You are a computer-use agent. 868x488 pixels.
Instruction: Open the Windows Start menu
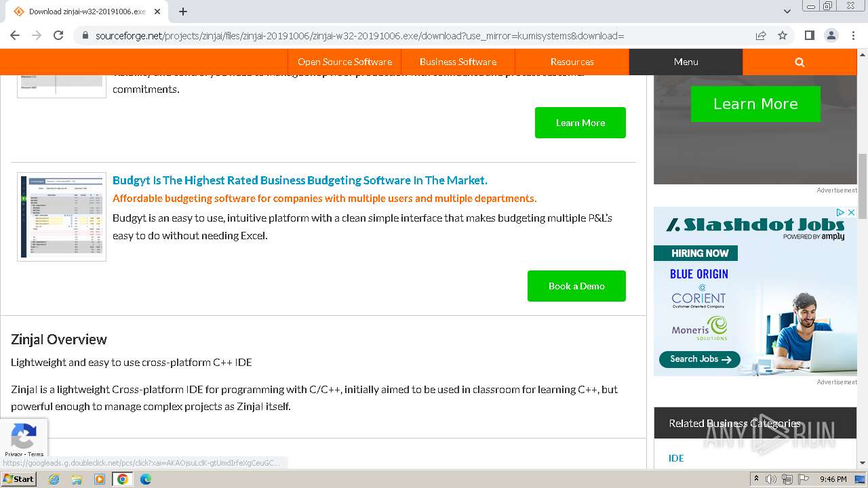18,479
